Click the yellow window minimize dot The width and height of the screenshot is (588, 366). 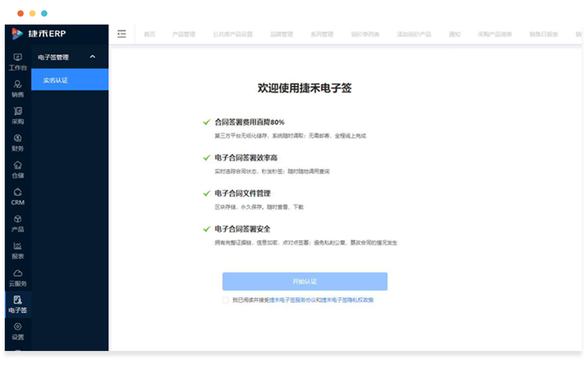point(32,13)
